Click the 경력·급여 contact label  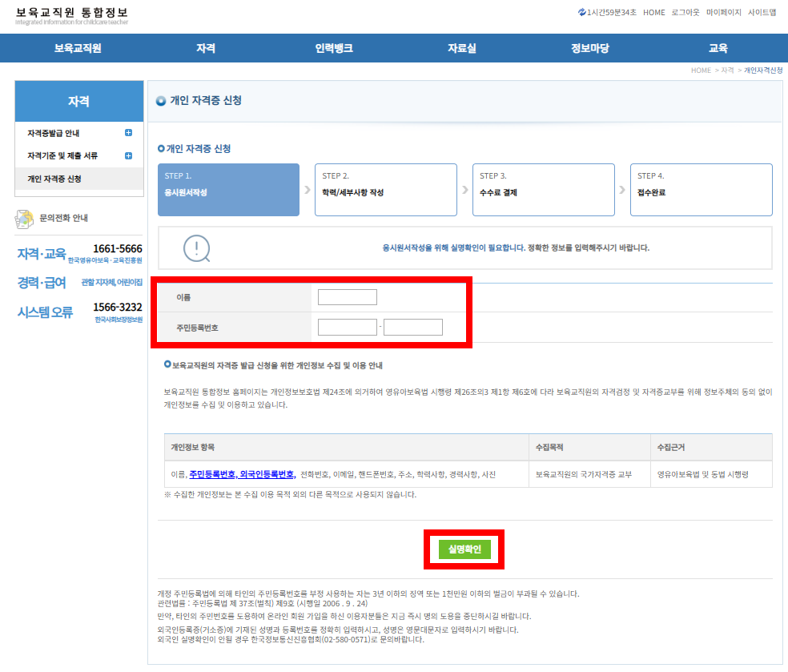coord(42,283)
